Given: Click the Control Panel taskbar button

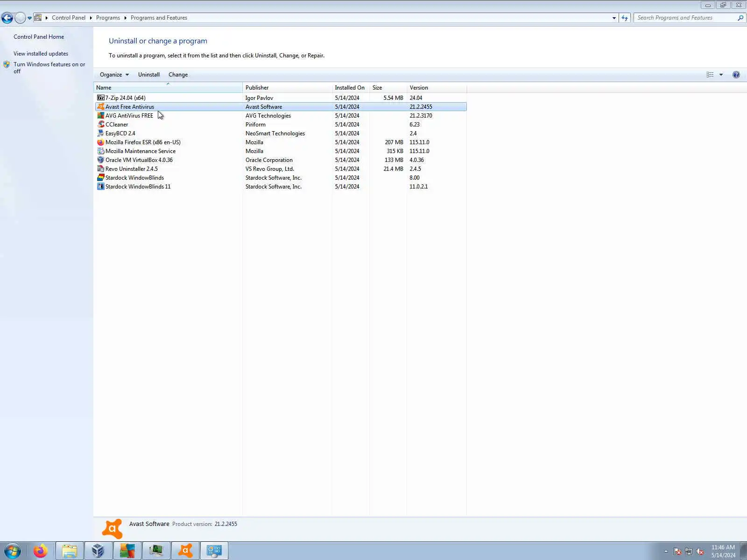Looking at the screenshot, I should [214, 551].
